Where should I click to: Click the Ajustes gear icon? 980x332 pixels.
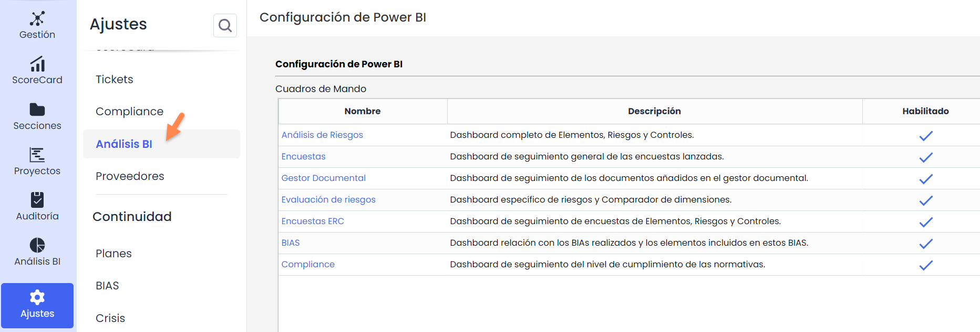click(37, 298)
